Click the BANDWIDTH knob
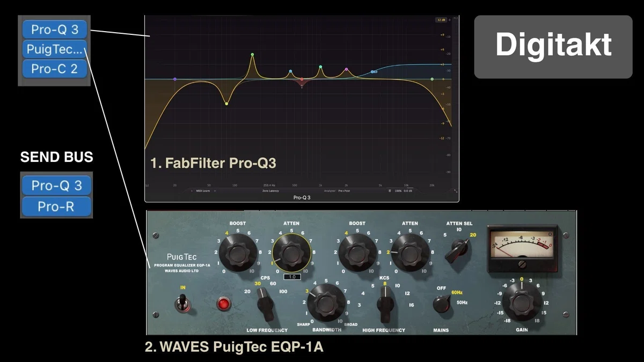Screen dimensions: 644x362 click(x=326, y=302)
